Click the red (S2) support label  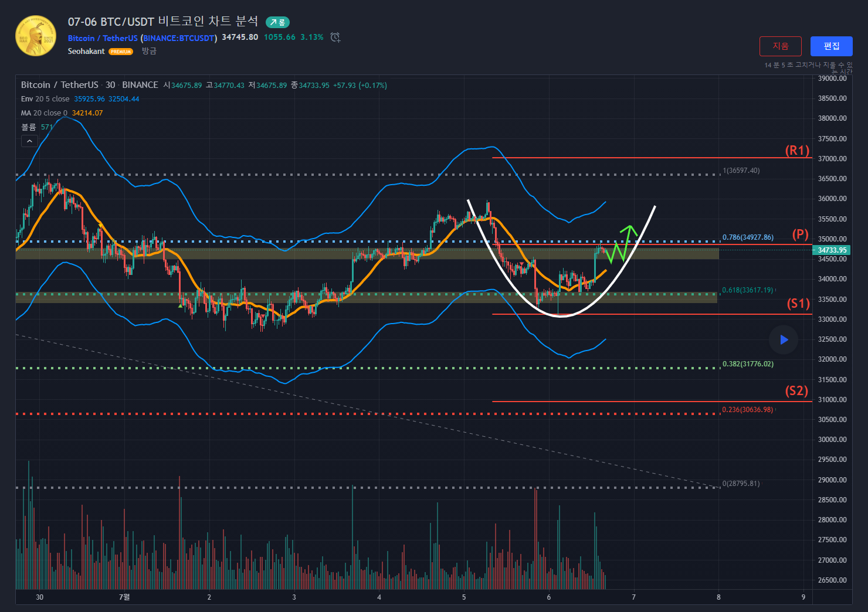(x=796, y=391)
